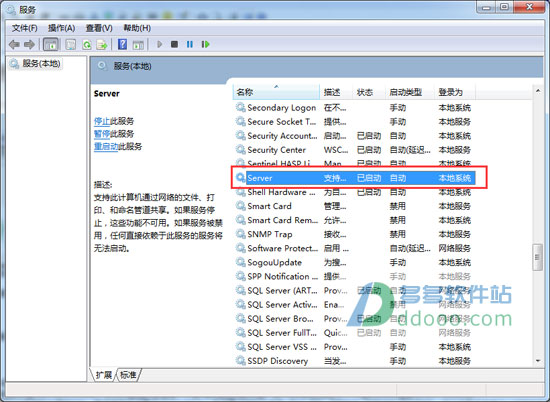Screen dimensions: 550x402
Task: Select the SPP Notification ... service name
Action: pos(282,276)
